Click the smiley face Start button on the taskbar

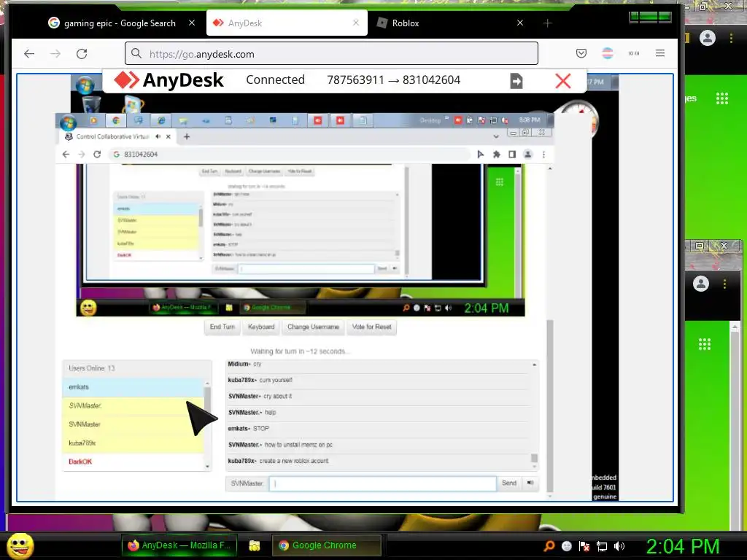click(x=20, y=545)
